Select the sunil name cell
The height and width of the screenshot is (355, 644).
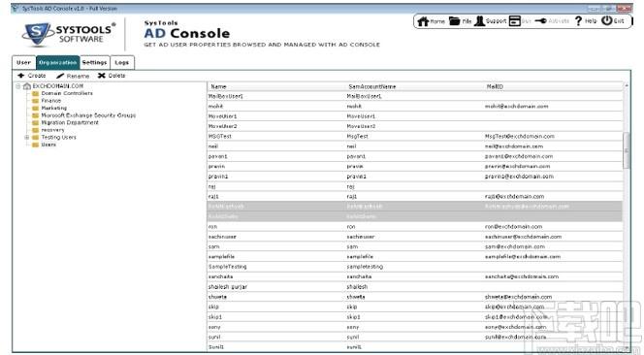214,337
